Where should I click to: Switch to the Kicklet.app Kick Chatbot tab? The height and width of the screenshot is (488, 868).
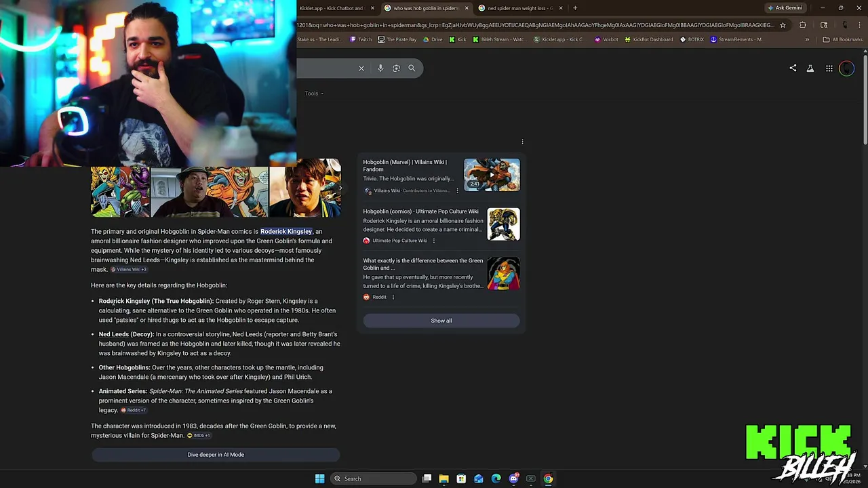point(331,8)
